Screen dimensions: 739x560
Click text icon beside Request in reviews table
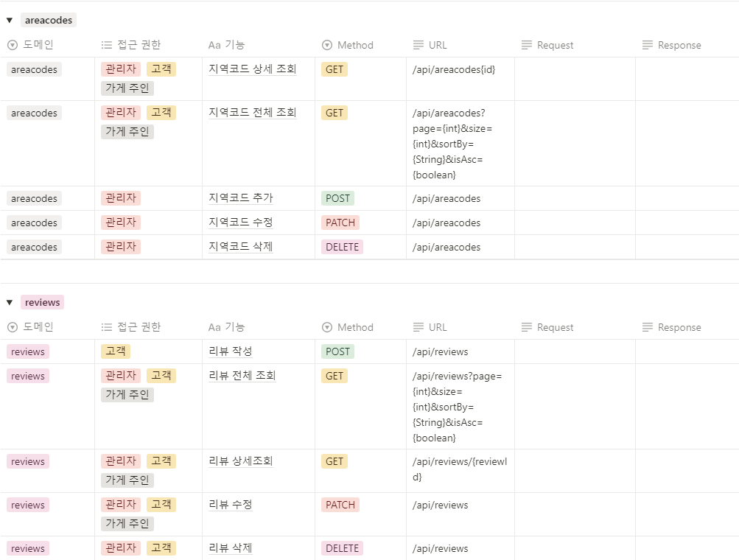click(x=527, y=328)
